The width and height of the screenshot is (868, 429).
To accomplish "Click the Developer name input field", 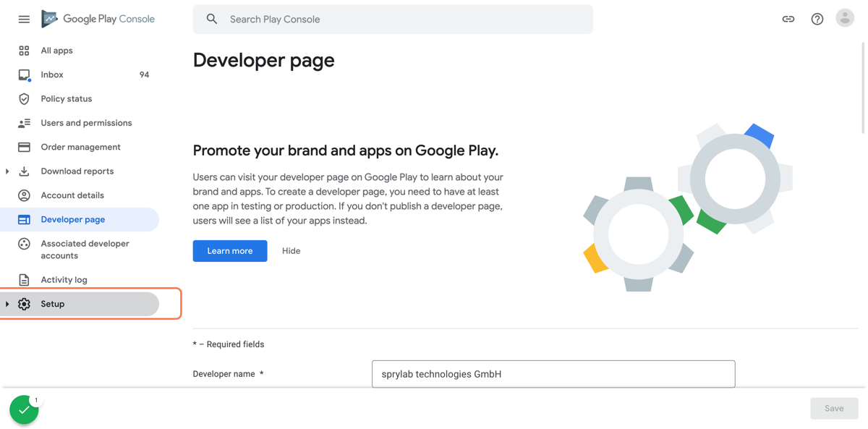I will point(553,374).
